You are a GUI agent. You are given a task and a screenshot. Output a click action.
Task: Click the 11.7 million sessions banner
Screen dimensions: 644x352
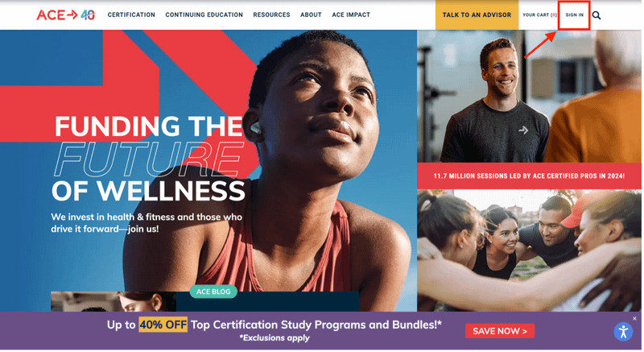coord(530,176)
